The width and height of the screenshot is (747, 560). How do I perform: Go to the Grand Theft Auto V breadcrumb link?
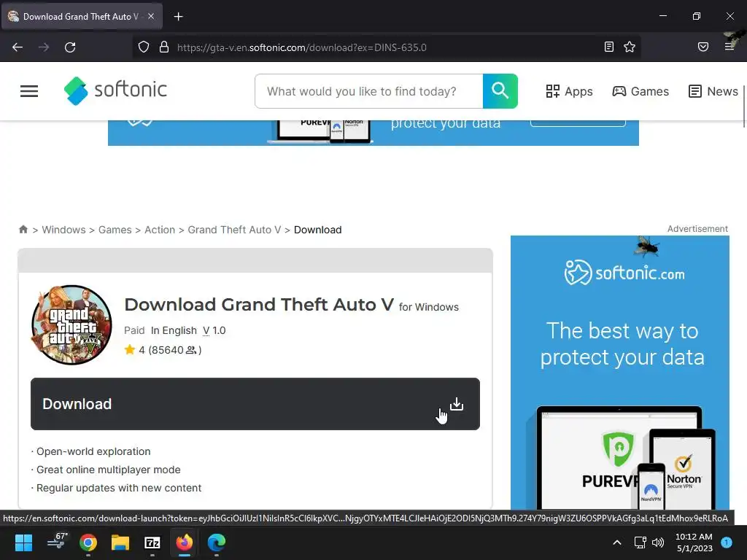(234, 230)
